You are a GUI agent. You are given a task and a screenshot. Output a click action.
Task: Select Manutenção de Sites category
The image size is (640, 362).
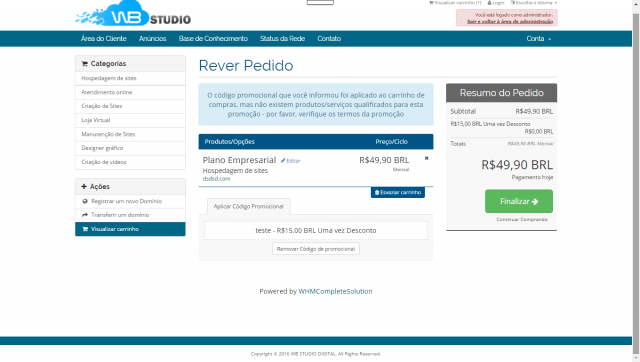[x=130, y=134]
